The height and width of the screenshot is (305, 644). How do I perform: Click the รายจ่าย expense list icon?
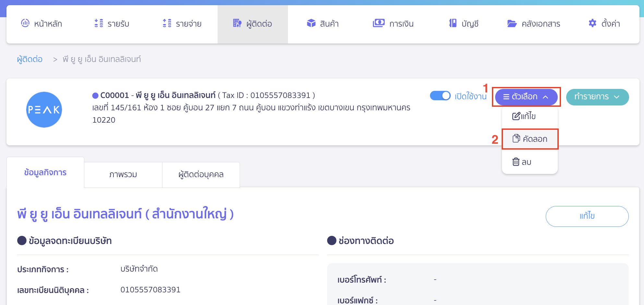click(167, 23)
